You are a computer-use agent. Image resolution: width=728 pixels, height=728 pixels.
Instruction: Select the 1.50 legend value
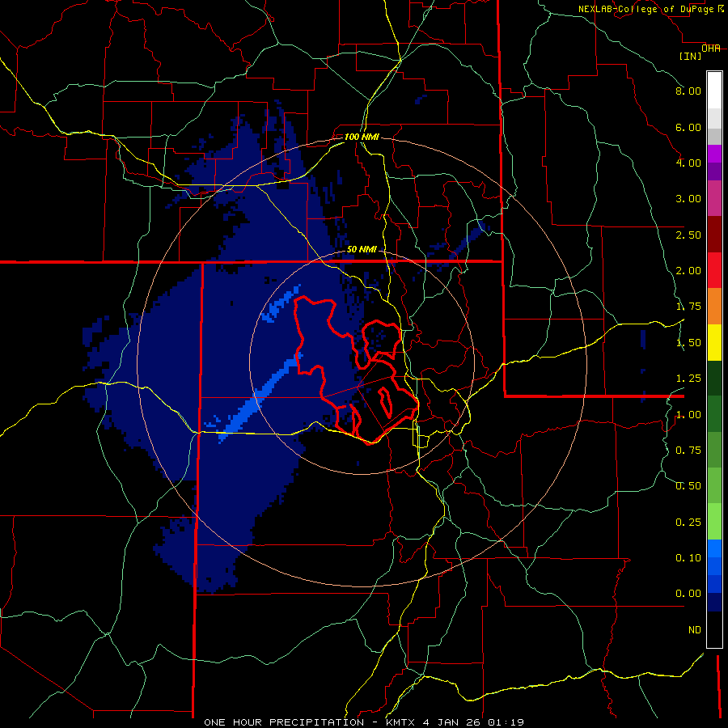click(688, 343)
